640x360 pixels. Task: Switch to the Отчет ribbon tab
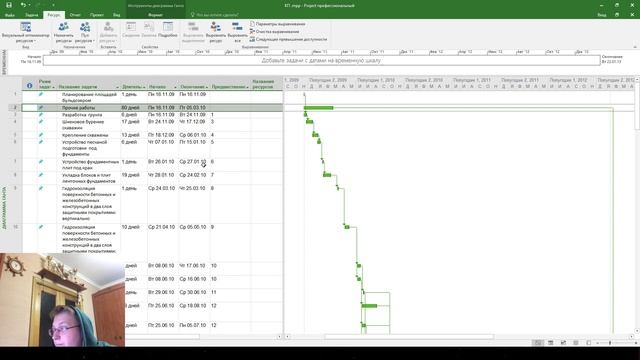(75, 15)
